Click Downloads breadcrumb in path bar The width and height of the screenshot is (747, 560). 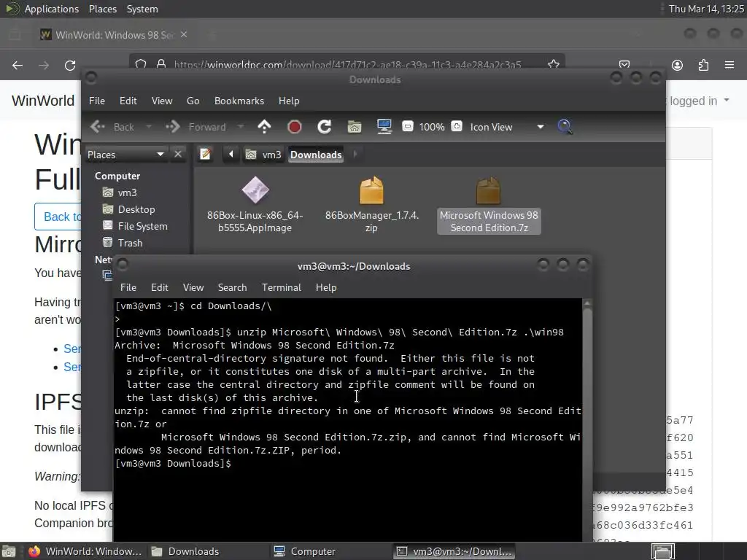click(316, 155)
